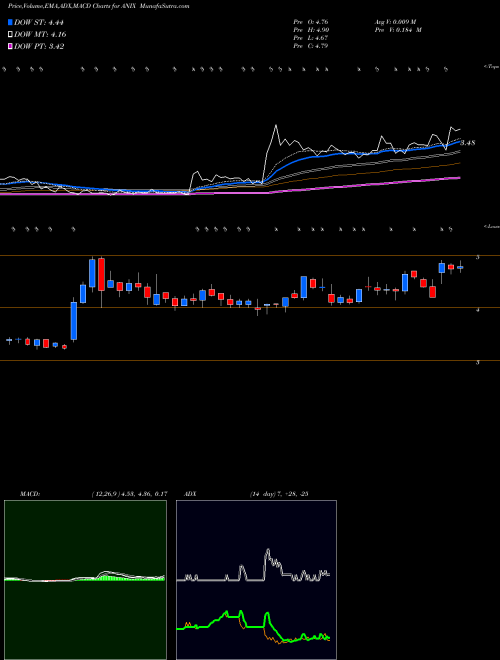Click the magenta DOW PT legend swatch
500x660 pixels.
click(10, 46)
